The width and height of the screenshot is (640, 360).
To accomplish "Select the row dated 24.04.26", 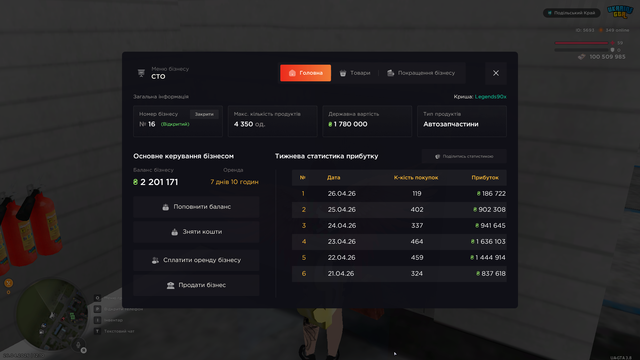I will click(x=399, y=225).
